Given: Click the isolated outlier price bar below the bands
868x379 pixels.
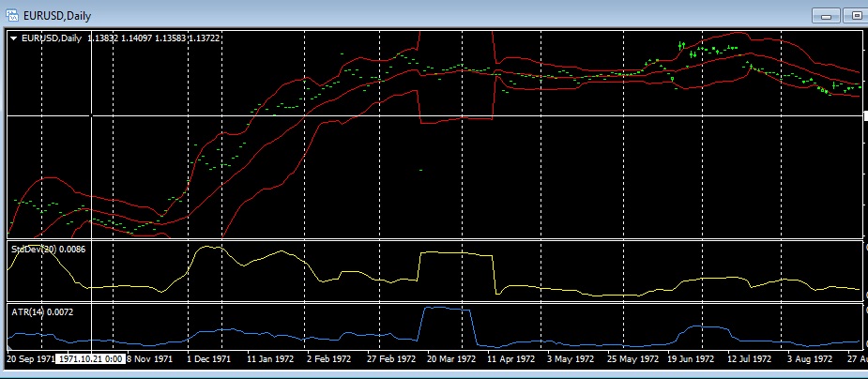Looking at the screenshot, I should tap(420, 170).
